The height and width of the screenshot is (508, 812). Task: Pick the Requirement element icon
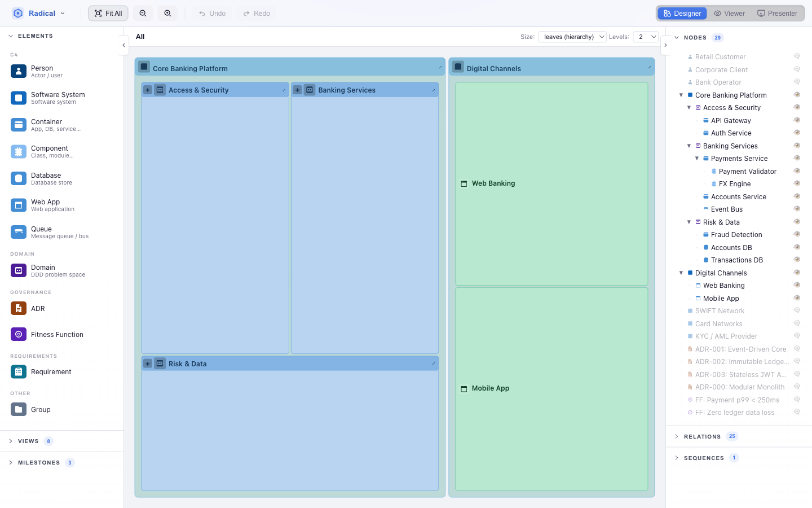(19, 371)
